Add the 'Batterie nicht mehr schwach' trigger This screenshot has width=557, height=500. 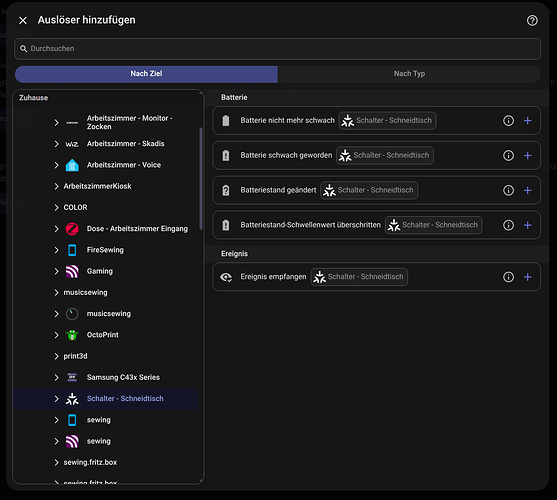tap(528, 121)
